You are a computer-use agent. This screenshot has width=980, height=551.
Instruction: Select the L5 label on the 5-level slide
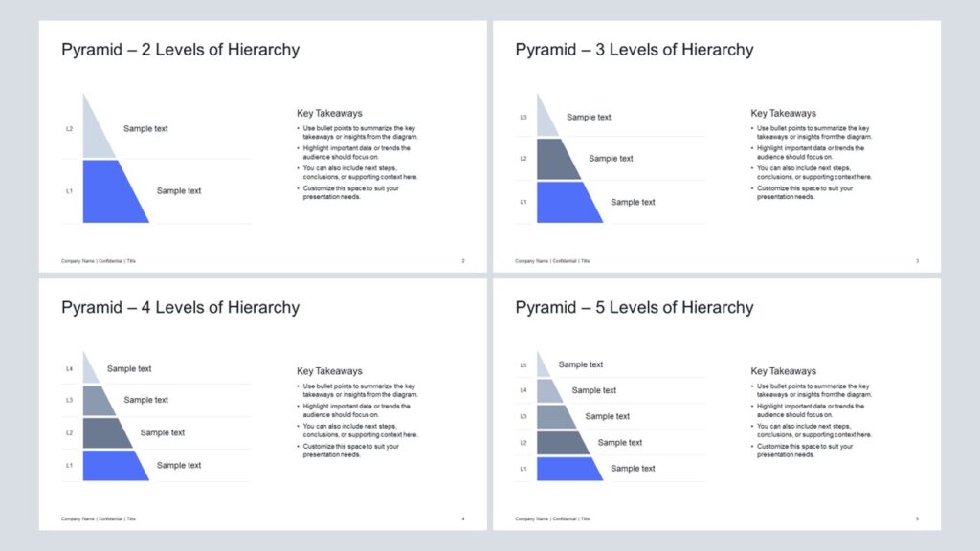[523, 365]
